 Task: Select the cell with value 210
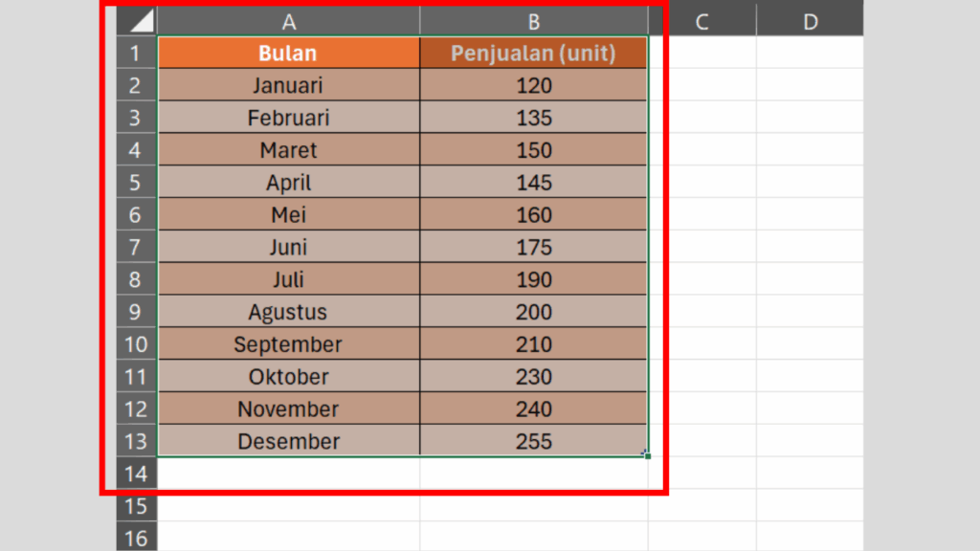click(x=533, y=344)
